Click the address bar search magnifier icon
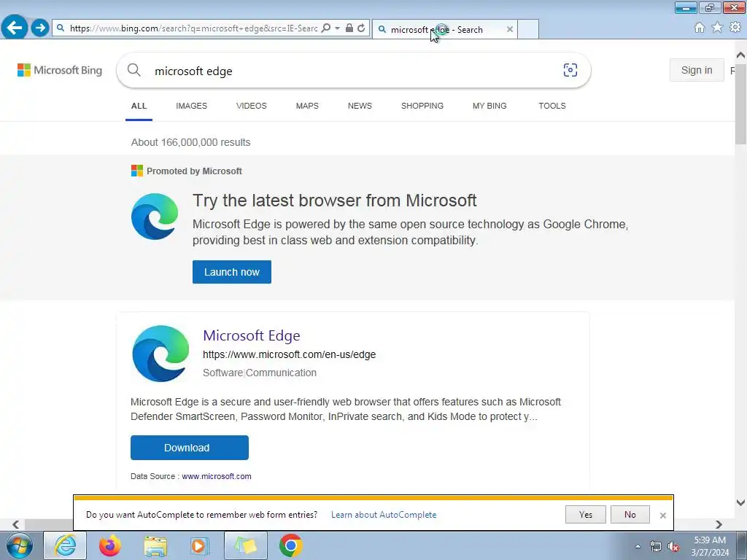The width and height of the screenshot is (747, 560). pyautogui.click(x=326, y=28)
